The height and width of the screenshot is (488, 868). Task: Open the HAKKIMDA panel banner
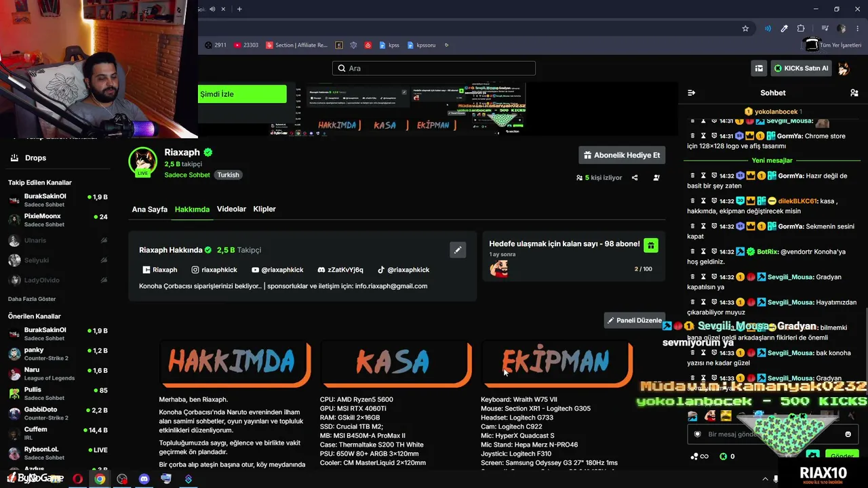click(235, 363)
